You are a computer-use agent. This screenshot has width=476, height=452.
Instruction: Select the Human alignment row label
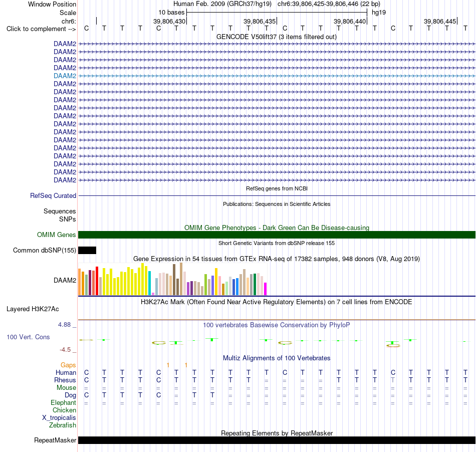[x=66, y=373]
